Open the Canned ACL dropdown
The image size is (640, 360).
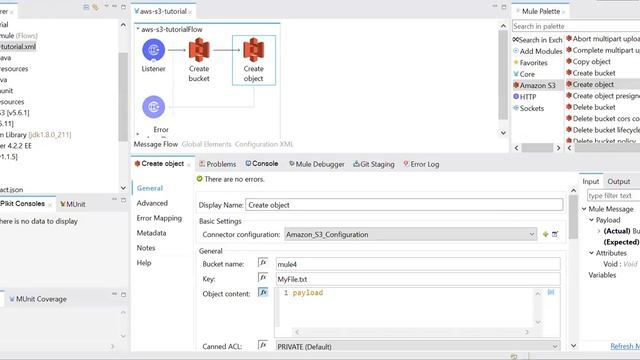pyautogui.click(x=418, y=347)
